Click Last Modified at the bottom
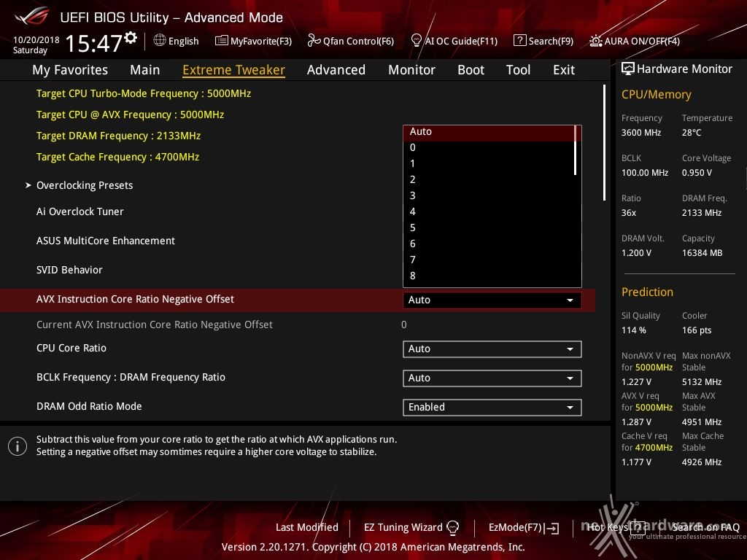This screenshot has width=747, height=560. coord(307,527)
